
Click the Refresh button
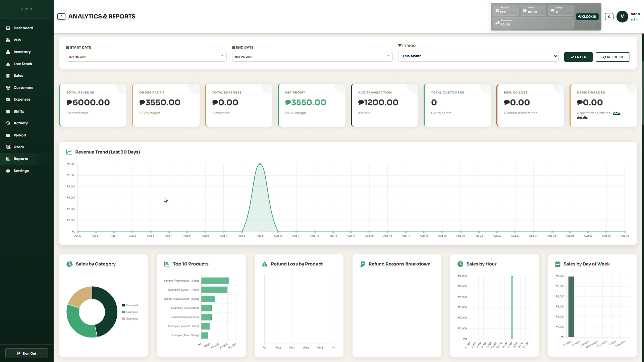(x=612, y=57)
